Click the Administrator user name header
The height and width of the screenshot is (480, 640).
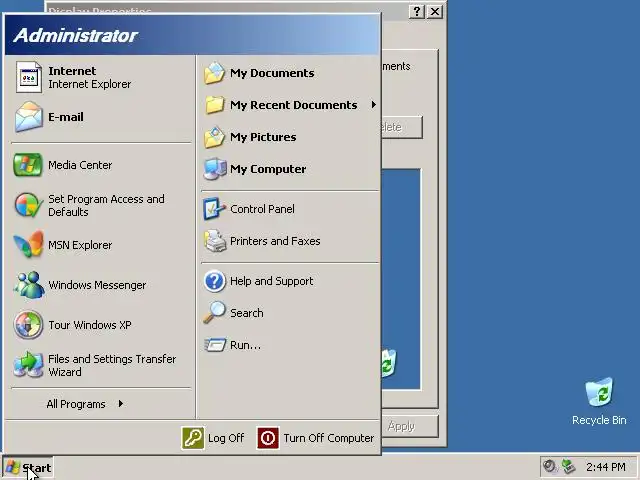[x=76, y=35]
